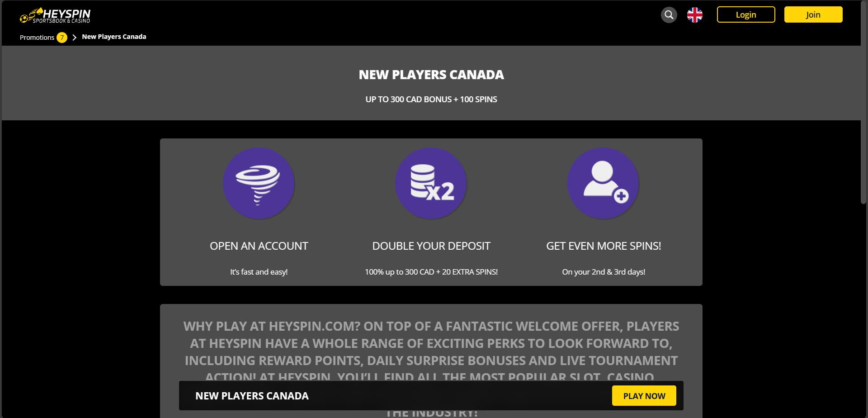Select New Players Canada breadcrumb item

tap(114, 37)
